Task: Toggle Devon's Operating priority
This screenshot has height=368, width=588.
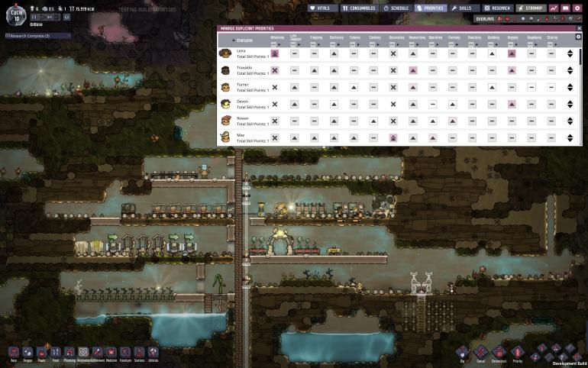Action: coord(433,104)
